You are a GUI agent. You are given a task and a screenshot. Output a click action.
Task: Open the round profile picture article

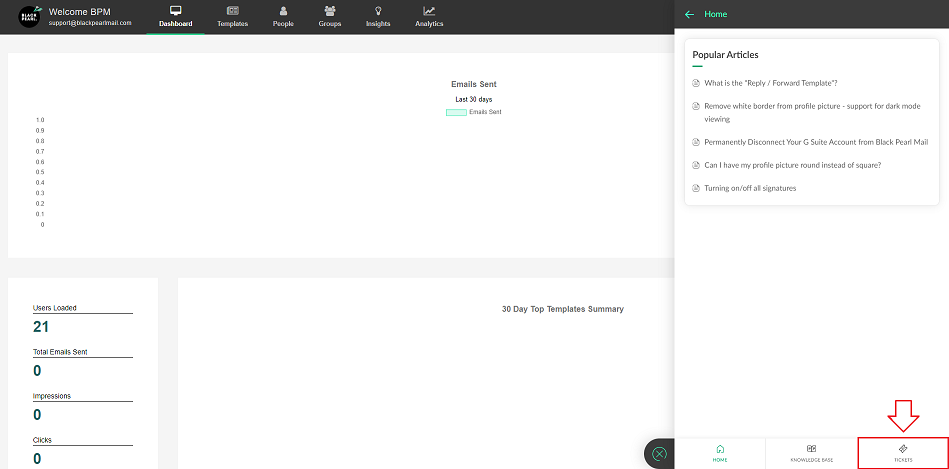click(x=792, y=165)
